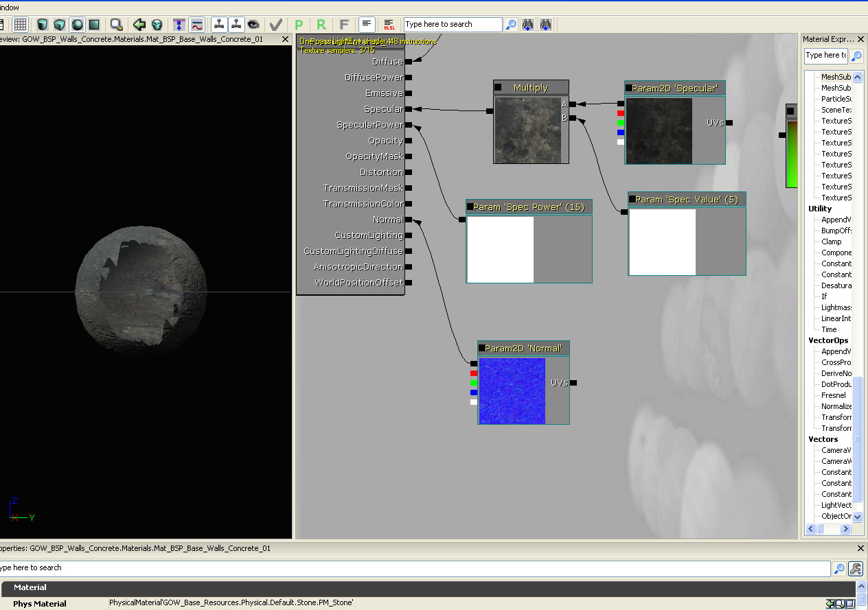Show HLSL source code view
This screenshot has height=610, width=868.
[389, 25]
